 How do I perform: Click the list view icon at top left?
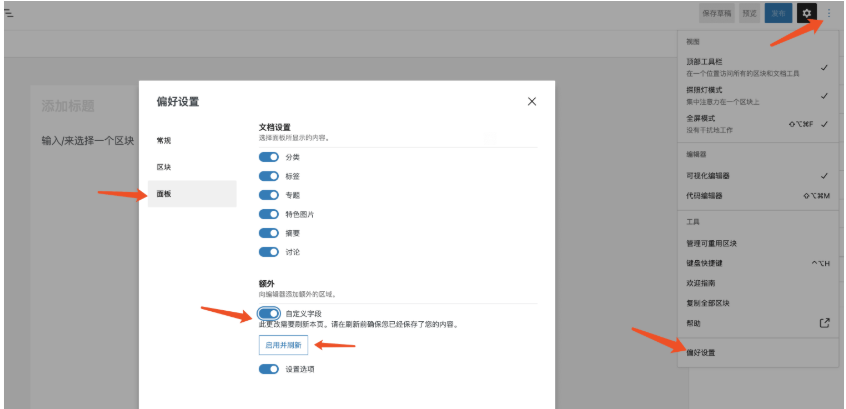point(8,13)
